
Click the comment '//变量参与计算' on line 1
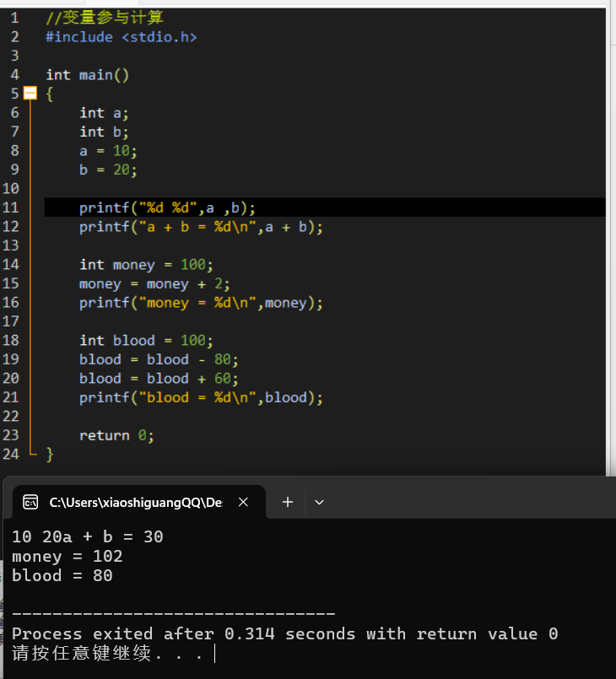click(105, 18)
